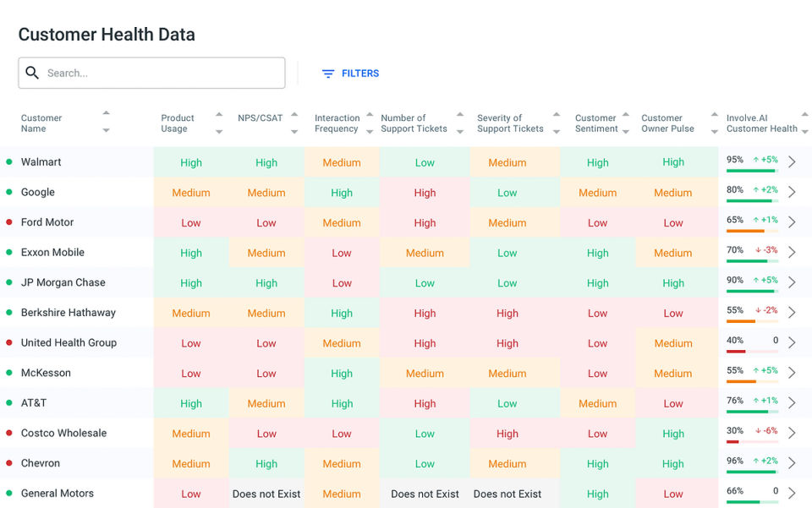
Task: Expand the Ford Motor row chevron
Action: [792, 222]
